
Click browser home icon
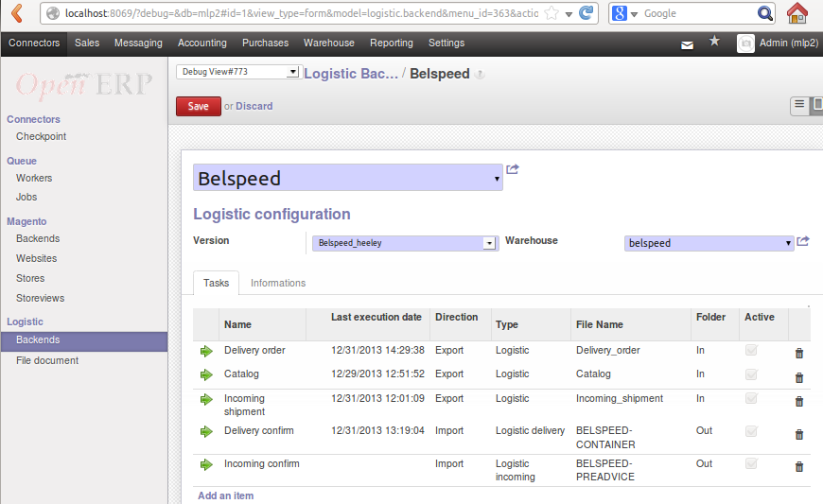tap(797, 13)
